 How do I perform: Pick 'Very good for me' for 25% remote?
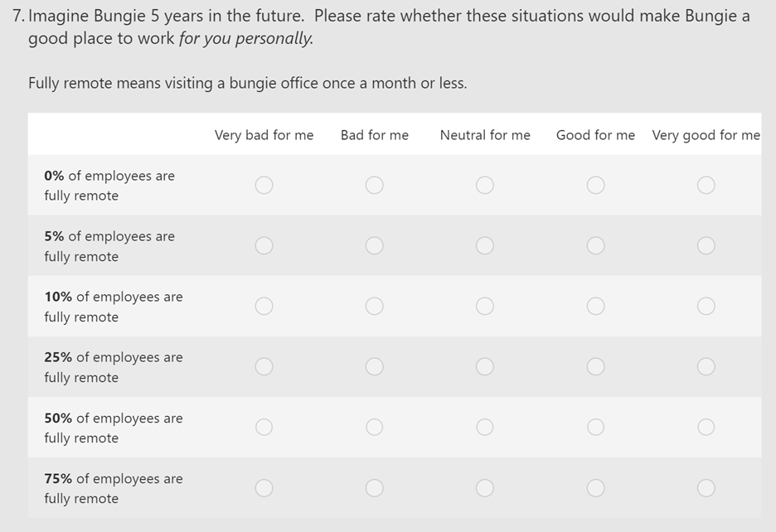tap(706, 367)
